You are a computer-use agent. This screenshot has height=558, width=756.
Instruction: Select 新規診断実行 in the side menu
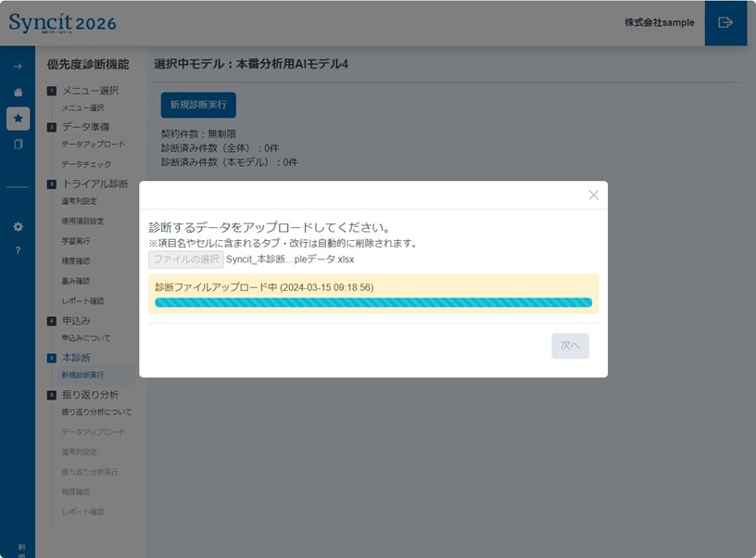82,375
